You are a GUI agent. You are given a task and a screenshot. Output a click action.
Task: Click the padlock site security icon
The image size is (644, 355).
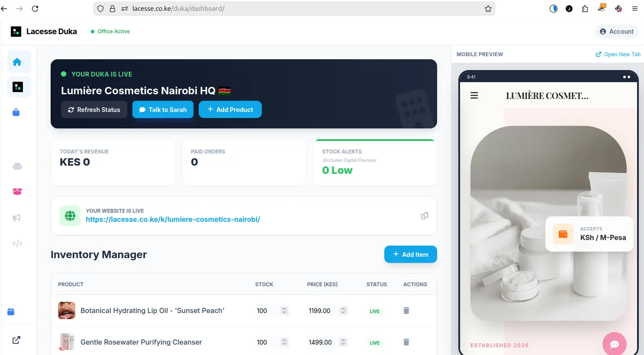(113, 9)
